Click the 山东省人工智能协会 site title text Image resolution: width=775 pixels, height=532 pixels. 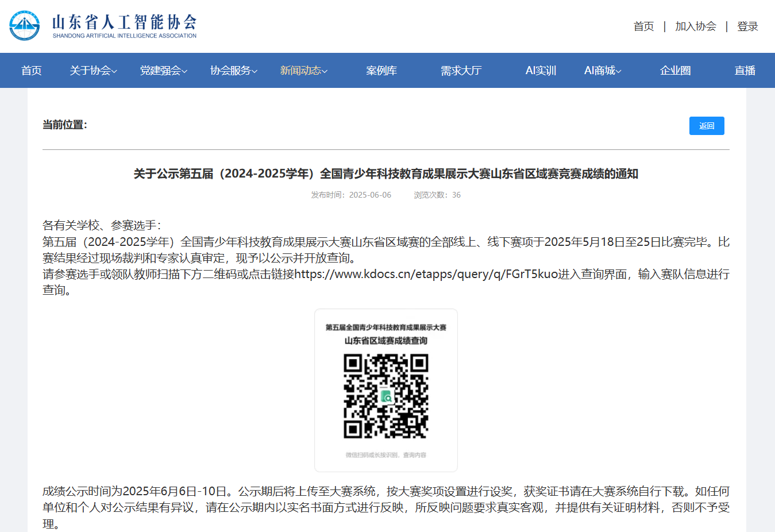pyautogui.click(x=125, y=22)
